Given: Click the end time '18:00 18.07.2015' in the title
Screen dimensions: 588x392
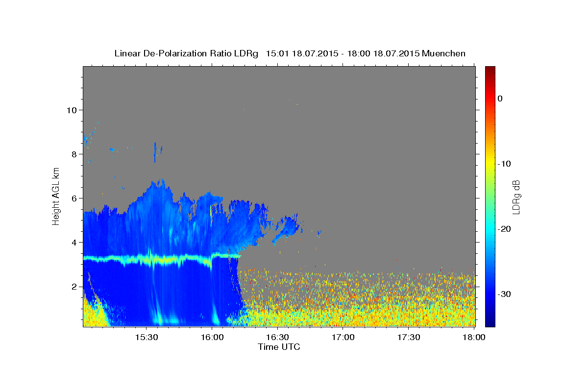Looking at the screenshot, I should 383,53.
